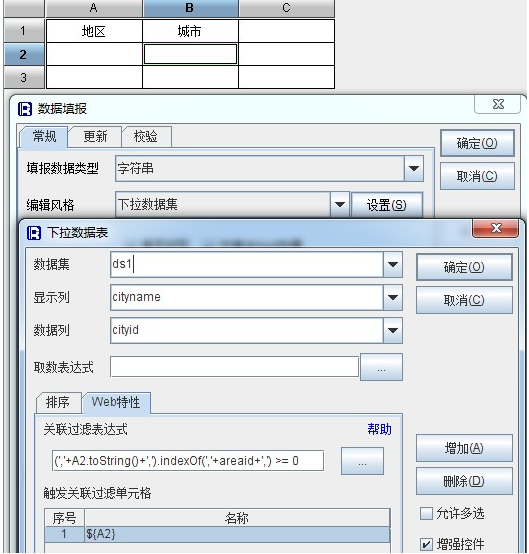Close the 下拉数据表 dialog

(x=495, y=229)
